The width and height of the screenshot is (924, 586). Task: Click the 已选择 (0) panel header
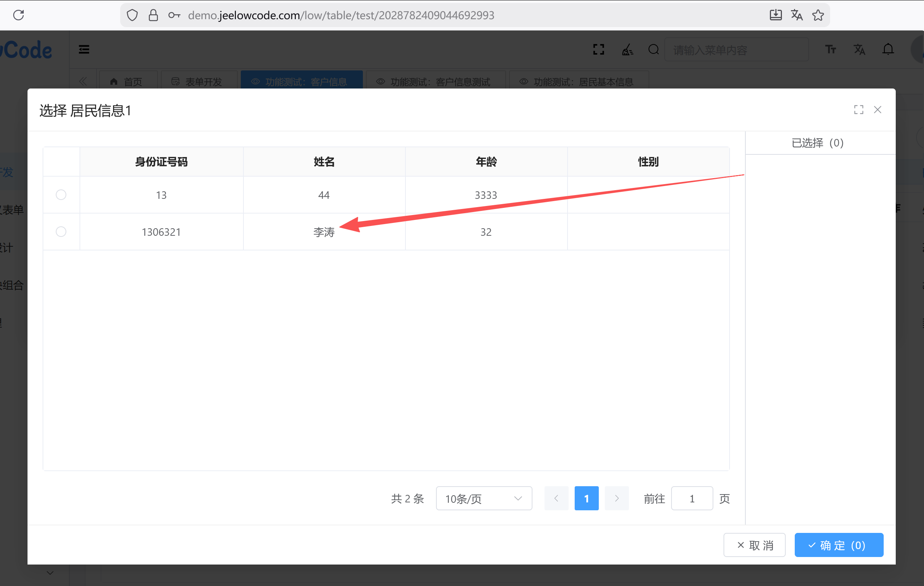pyautogui.click(x=817, y=143)
